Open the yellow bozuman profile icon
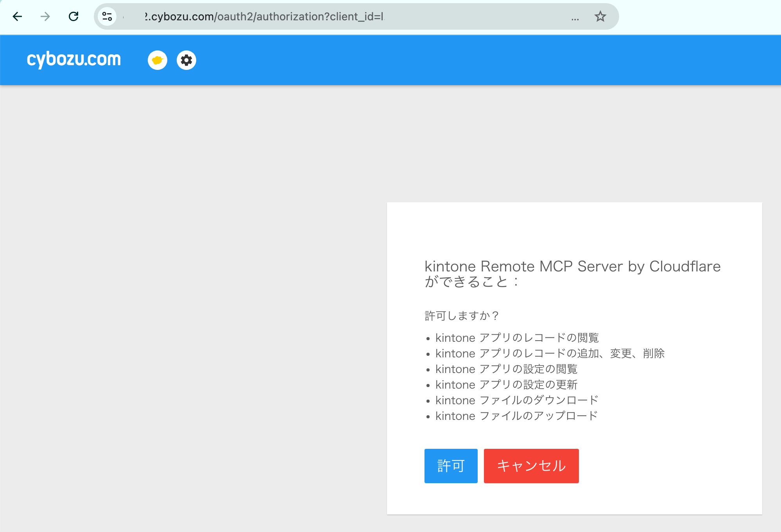 [157, 60]
